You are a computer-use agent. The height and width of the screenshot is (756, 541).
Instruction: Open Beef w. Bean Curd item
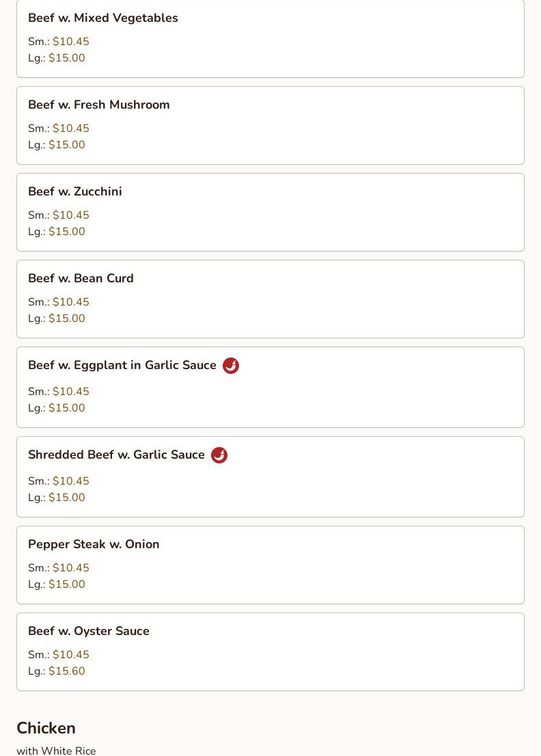(x=270, y=299)
